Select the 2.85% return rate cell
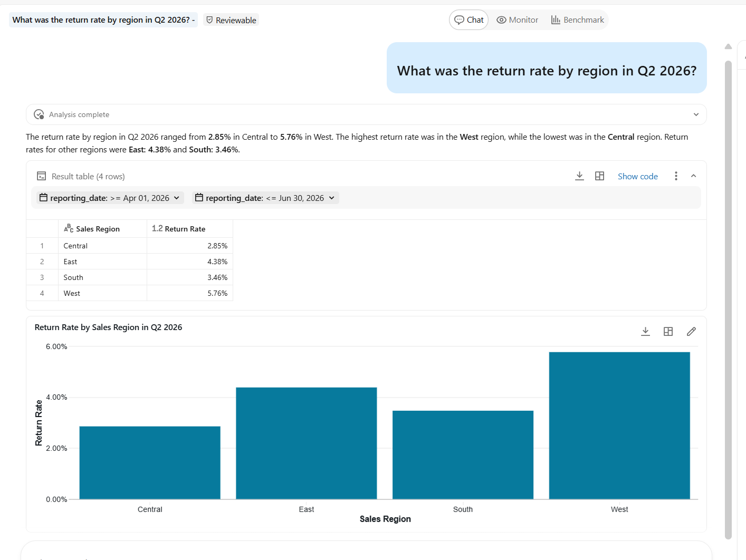 [x=190, y=246]
